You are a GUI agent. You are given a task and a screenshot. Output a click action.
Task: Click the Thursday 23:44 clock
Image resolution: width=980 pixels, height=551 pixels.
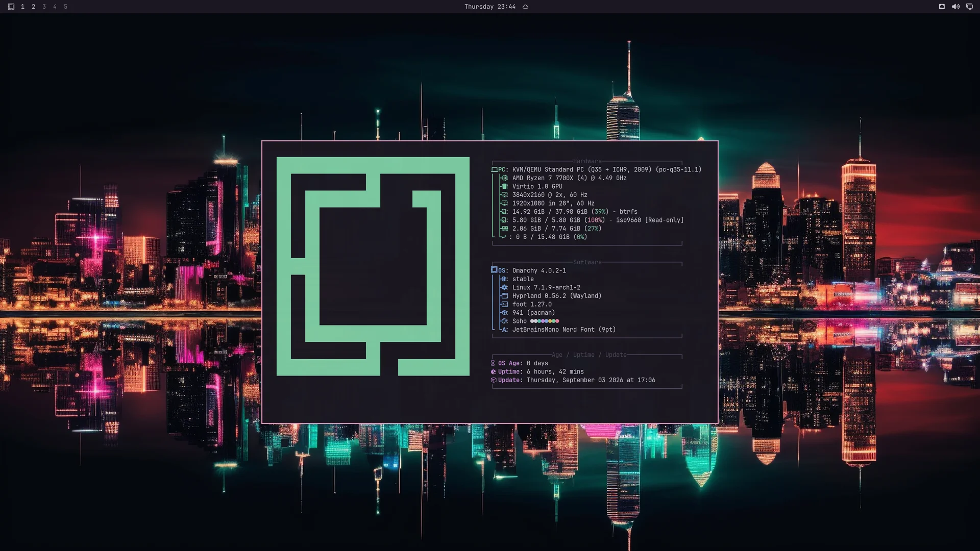489,7
